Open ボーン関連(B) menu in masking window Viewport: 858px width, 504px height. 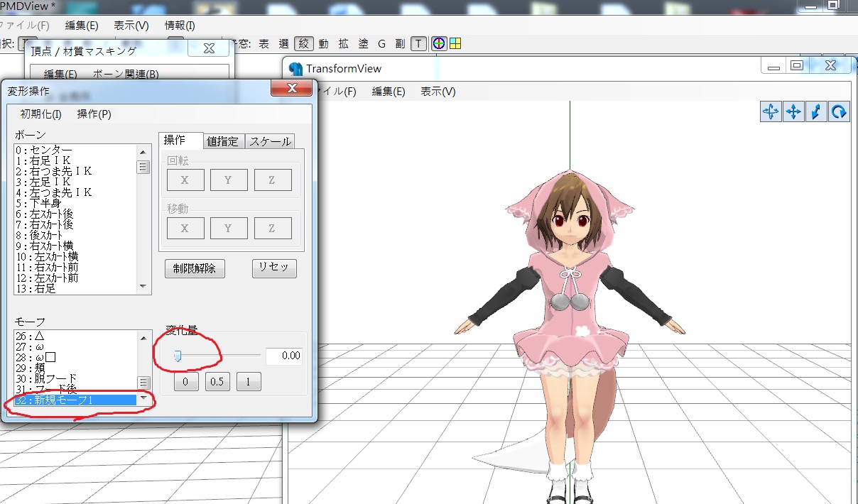coord(126,75)
